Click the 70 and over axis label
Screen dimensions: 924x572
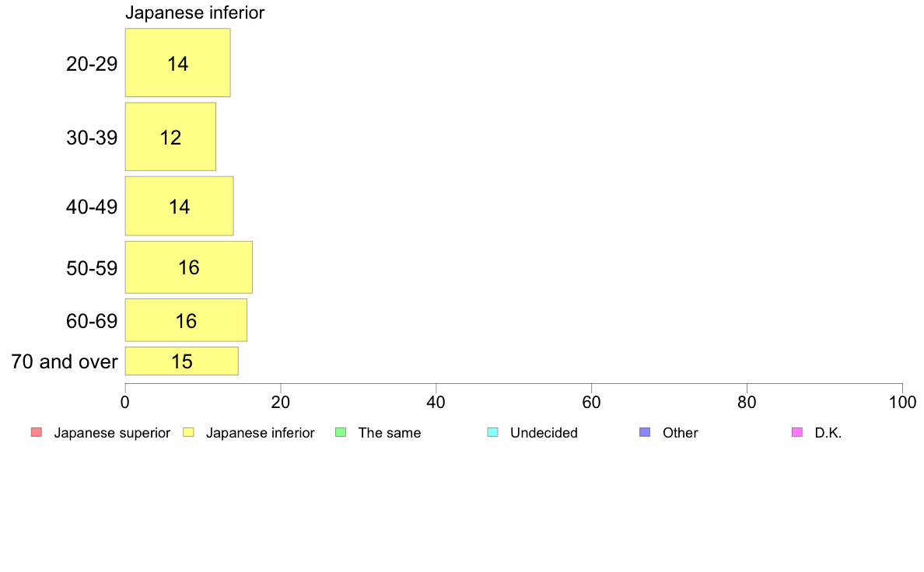point(65,361)
